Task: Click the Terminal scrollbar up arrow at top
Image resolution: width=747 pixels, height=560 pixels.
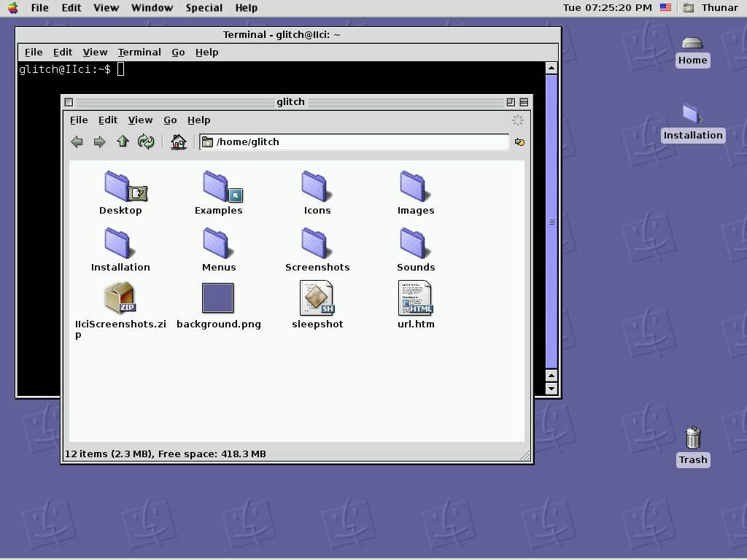Action: [551, 68]
